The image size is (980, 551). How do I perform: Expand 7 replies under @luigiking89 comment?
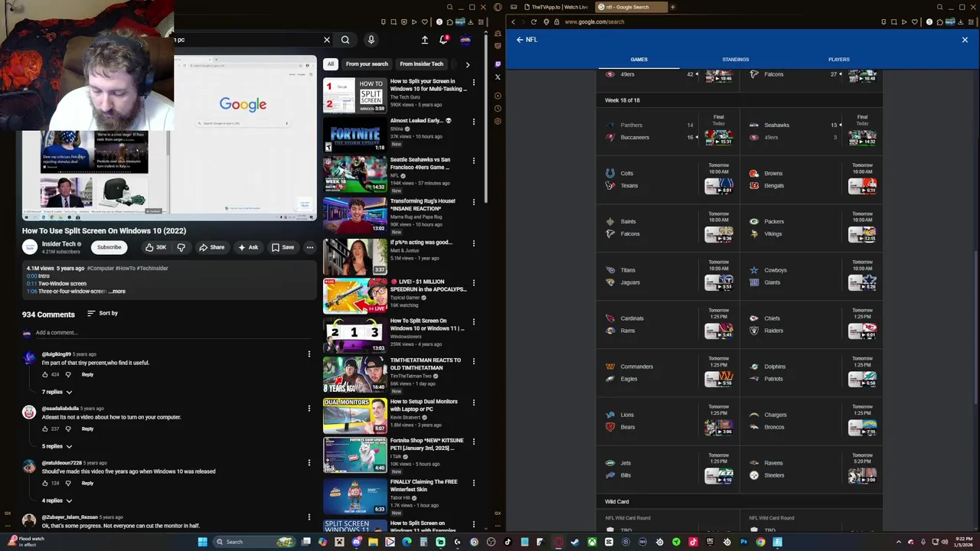(57, 392)
